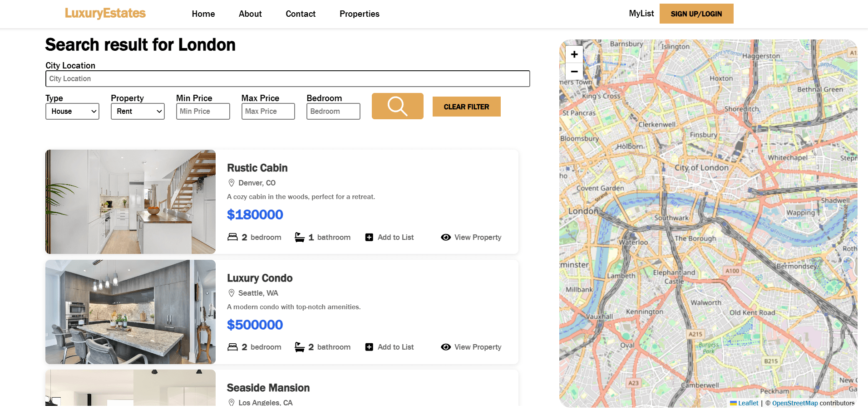This screenshot has height=409, width=868.
Task: Click the magnifying glass search button
Action: [397, 106]
